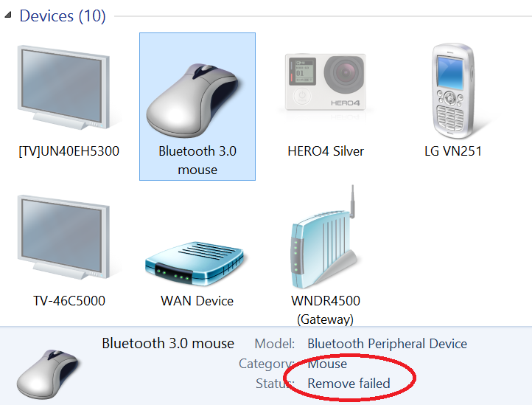Click the HERO4 Silver camera icon
532x405 pixels.
point(326,82)
